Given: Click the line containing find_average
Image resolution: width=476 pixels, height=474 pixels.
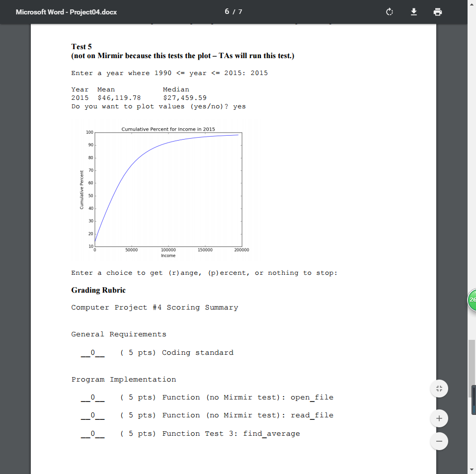Looking at the screenshot, I should [190, 433].
